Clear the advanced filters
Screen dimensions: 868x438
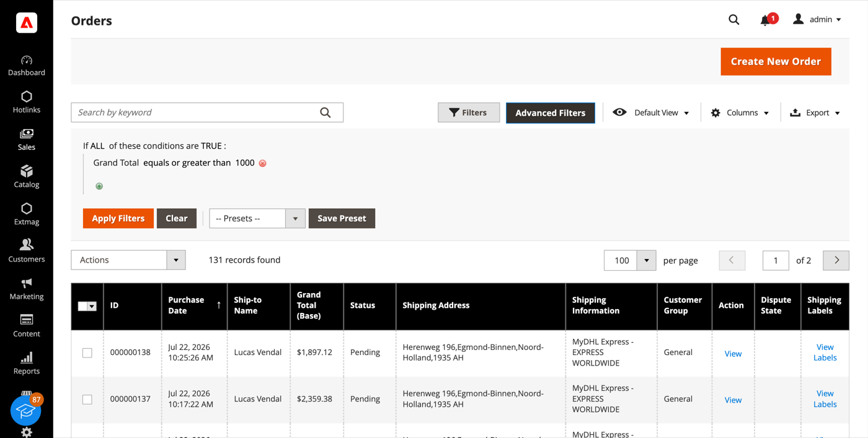click(177, 218)
